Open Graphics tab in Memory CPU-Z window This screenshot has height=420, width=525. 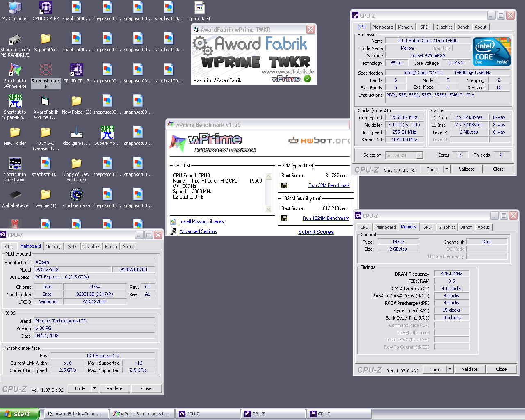pos(447,227)
